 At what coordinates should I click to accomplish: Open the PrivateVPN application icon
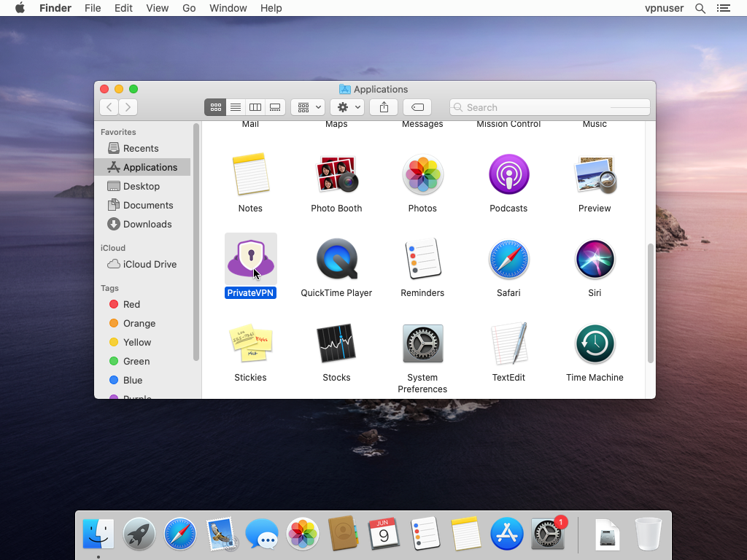point(250,260)
